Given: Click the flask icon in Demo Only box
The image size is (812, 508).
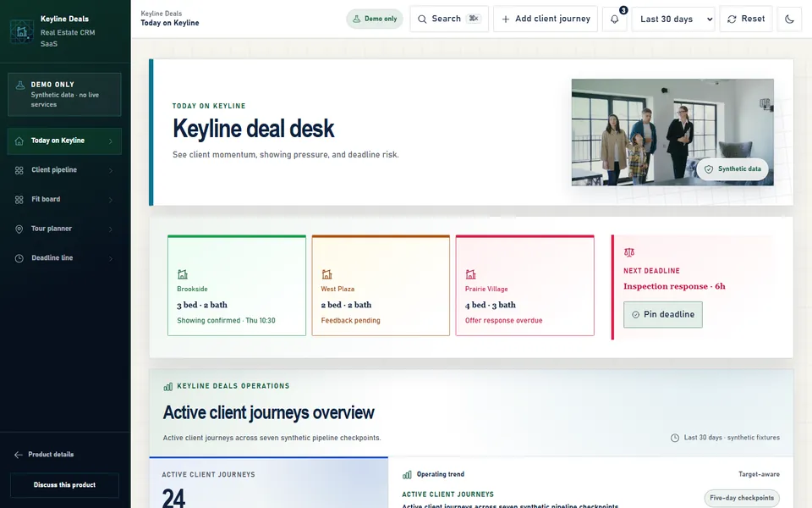Looking at the screenshot, I should click(20, 85).
